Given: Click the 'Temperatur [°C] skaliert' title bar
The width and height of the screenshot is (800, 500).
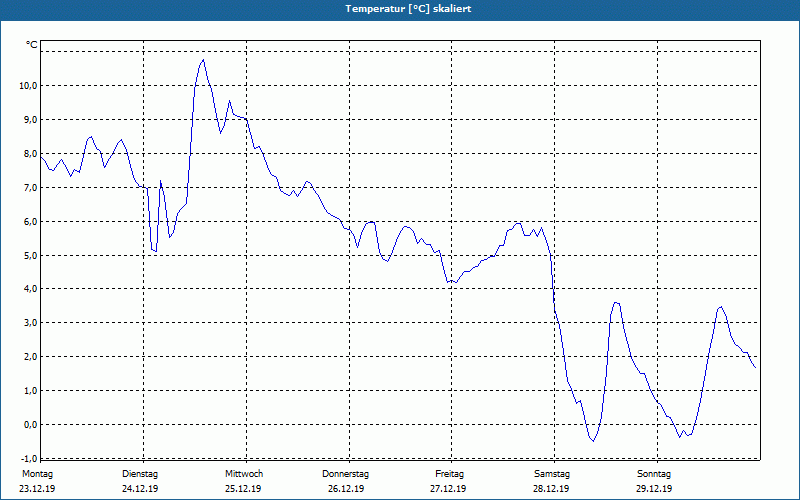Looking at the screenshot, I should [400, 9].
